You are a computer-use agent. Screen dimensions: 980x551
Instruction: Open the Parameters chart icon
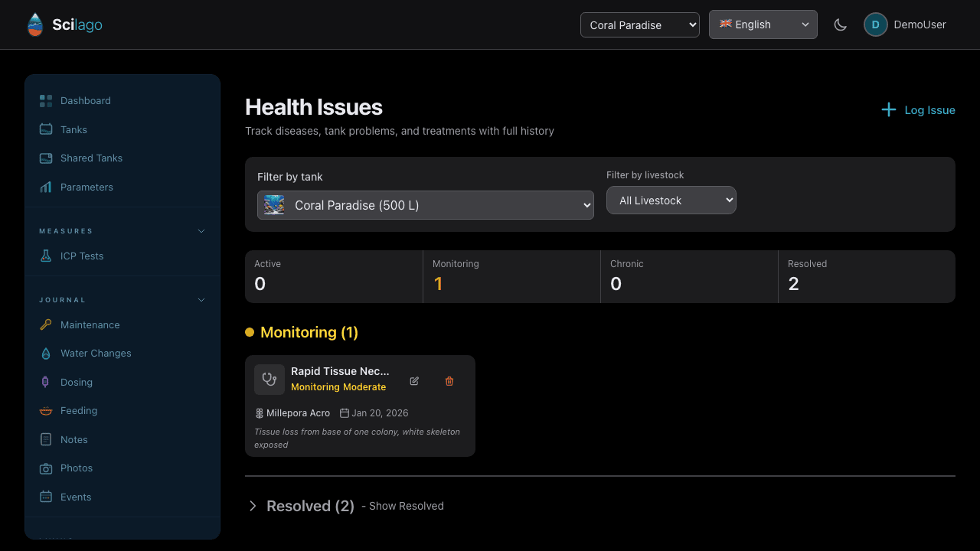[x=46, y=187]
